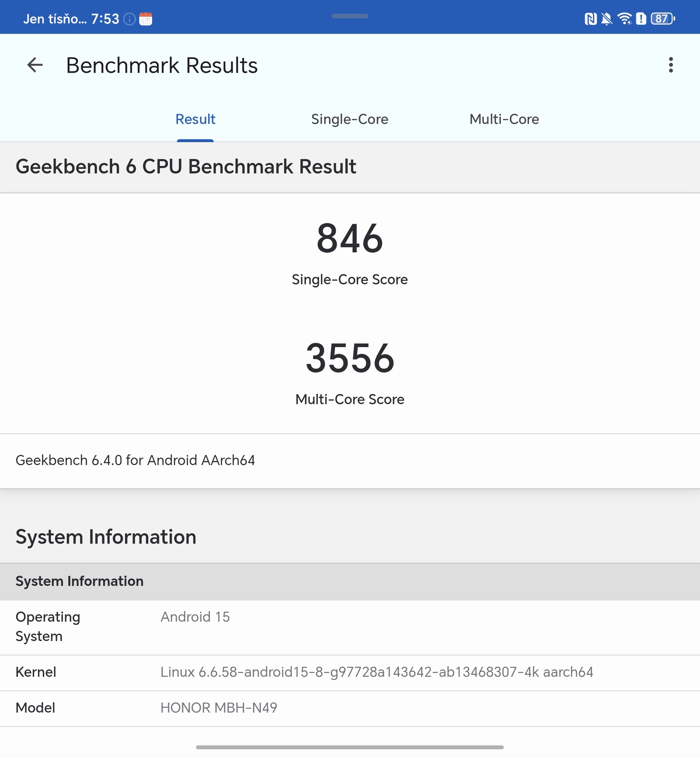Tap the Wi-Fi signal status icon
The width and height of the screenshot is (700, 758).
pyautogui.click(x=624, y=19)
